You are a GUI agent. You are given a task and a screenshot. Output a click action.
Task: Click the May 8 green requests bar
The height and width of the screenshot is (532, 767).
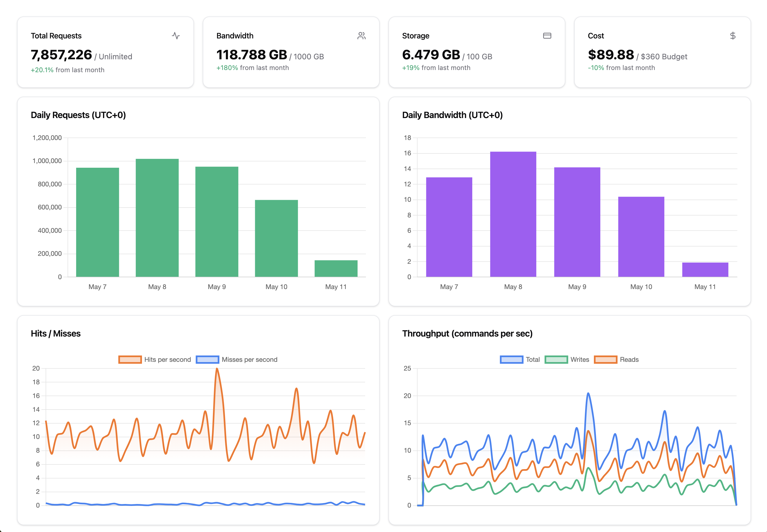pyautogui.click(x=157, y=218)
